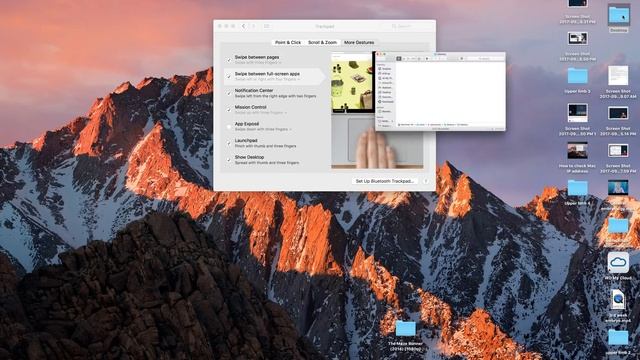
Task: Toggle the Swipe between pages checkbox
Action: tap(229, 60)
